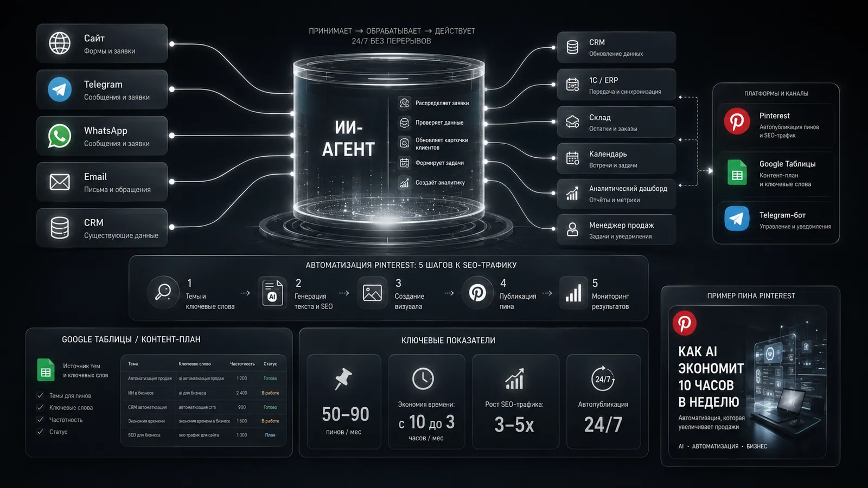Click the Календарь calendar icon
The height and width of the screenshot is (488, 868).
[x=572, y=158]
